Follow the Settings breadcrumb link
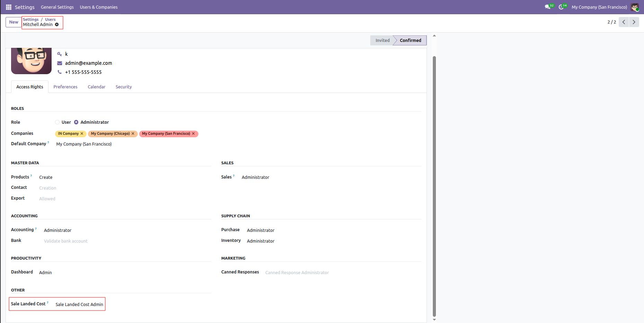Viewport: 644px width, 323px height. [x=31, y=19]
